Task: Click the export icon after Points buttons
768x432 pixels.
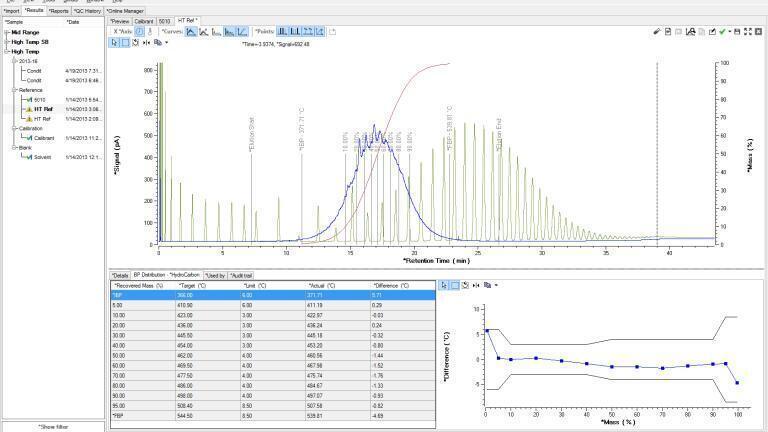Action: 333,32
